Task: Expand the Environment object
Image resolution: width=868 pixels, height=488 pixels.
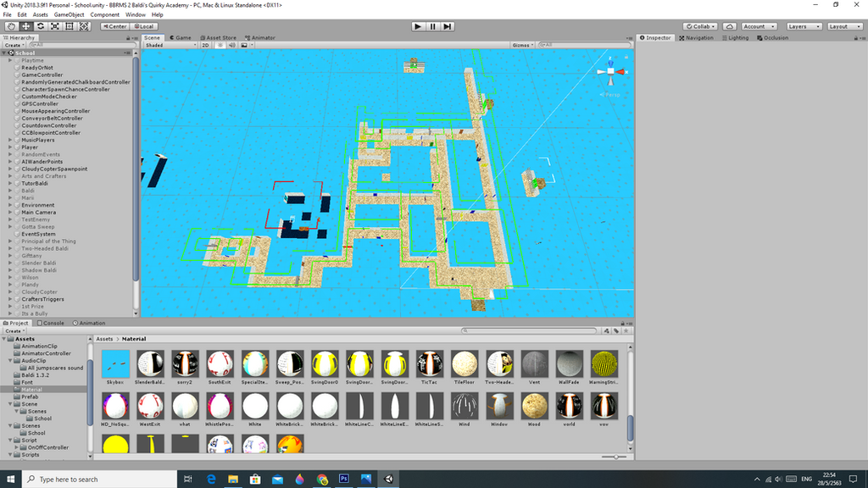Action: [x=10, y=205]
